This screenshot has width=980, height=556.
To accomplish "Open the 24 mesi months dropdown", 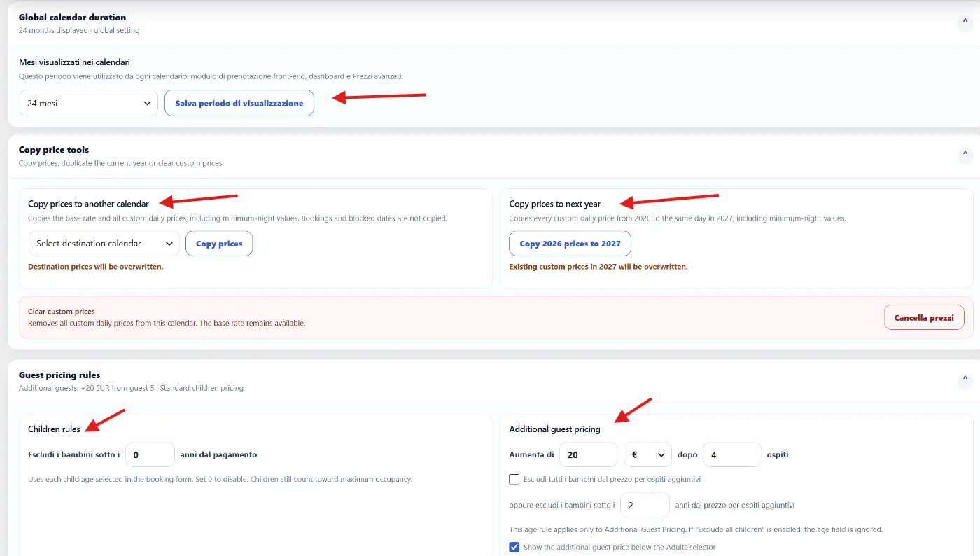I will coord(88,103).
